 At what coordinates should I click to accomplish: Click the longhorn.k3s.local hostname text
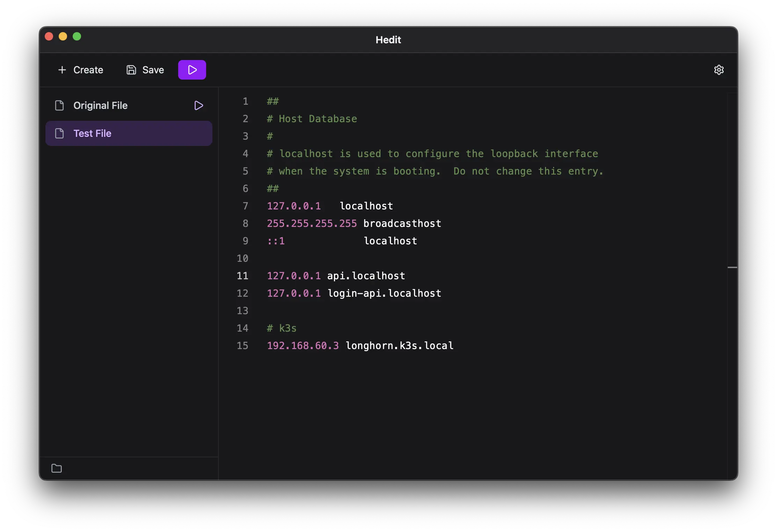(x=399, y=346)
